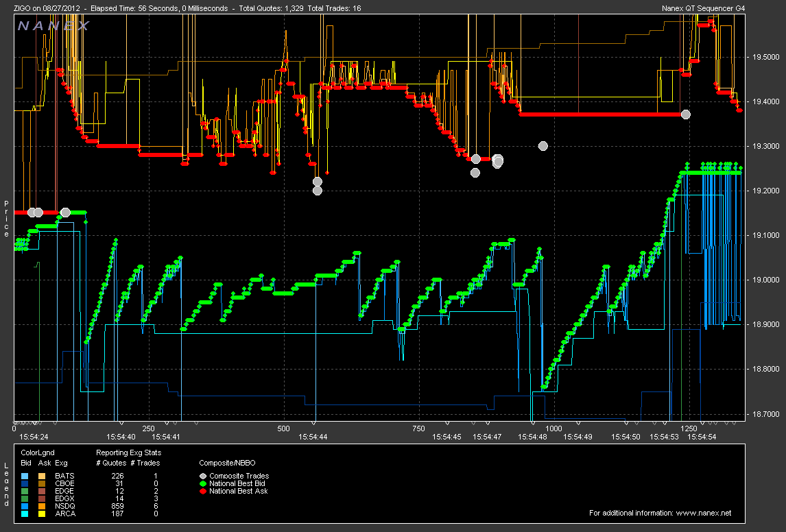Click the 18.8000 price axis label
The image size is (786, 532).
point(765,370)
